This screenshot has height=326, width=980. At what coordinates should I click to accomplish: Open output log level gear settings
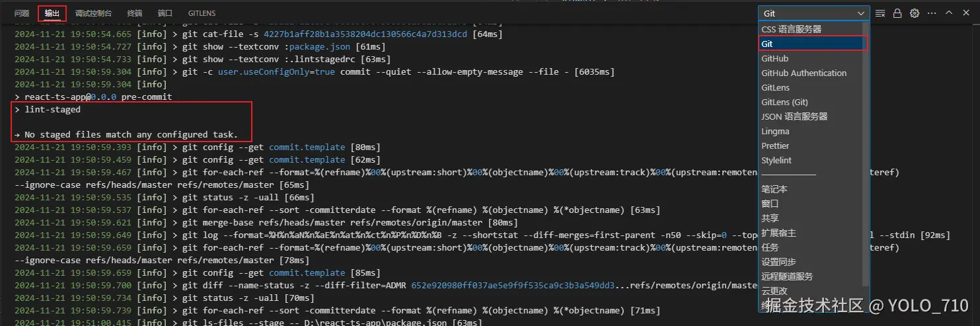[915, 13]
